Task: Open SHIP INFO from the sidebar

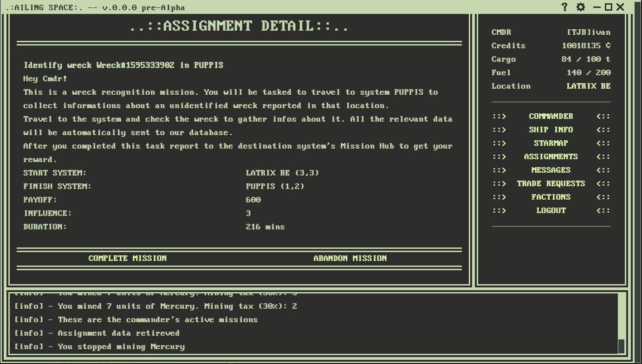Action: 551,130
